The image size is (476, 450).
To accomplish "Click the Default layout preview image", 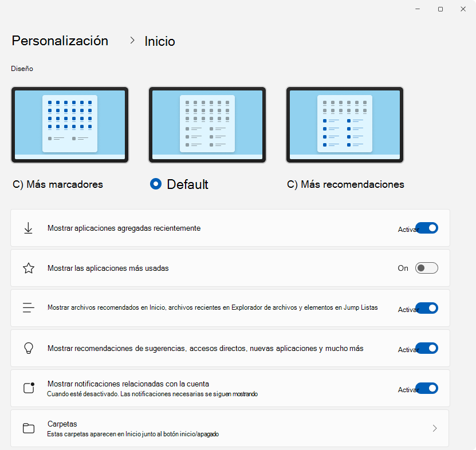I will coord(207,125).
